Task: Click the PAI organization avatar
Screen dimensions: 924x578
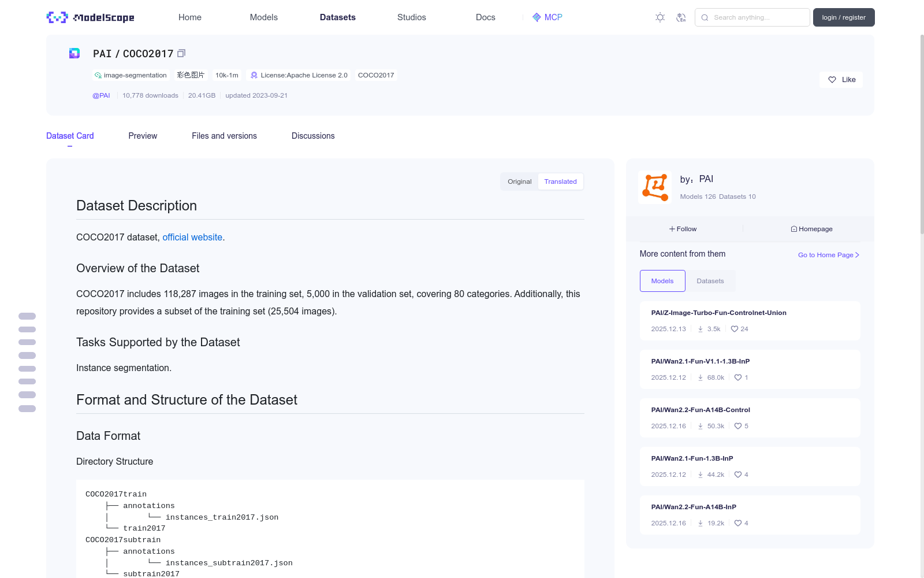Action: (x=655, y=187)
